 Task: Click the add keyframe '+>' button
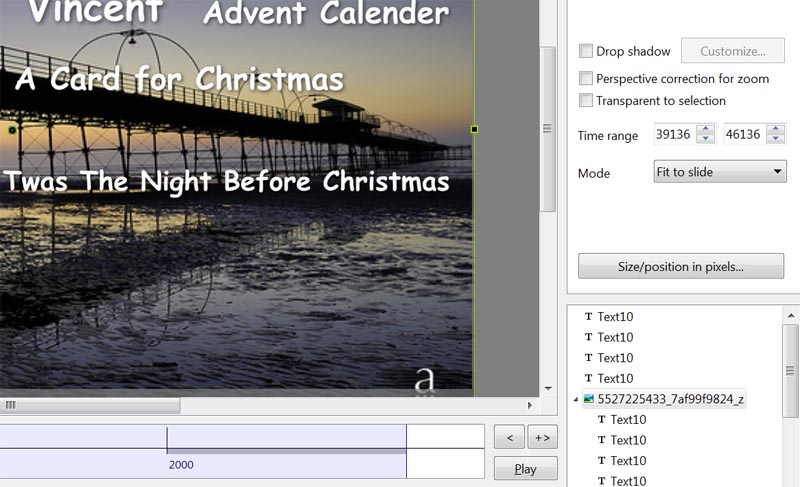click(x=543, y=437)
